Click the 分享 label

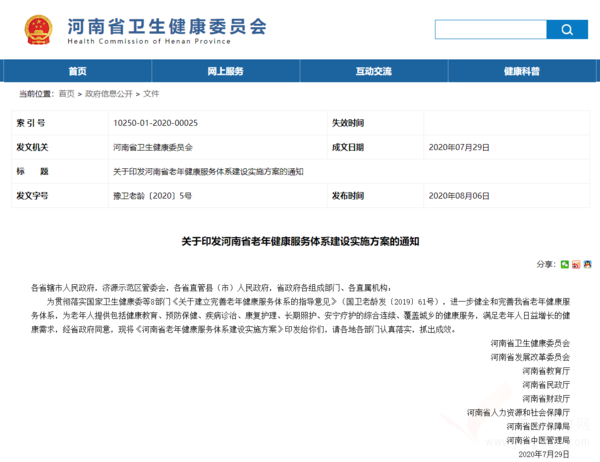pyautogui.click(x=546, y=264)
